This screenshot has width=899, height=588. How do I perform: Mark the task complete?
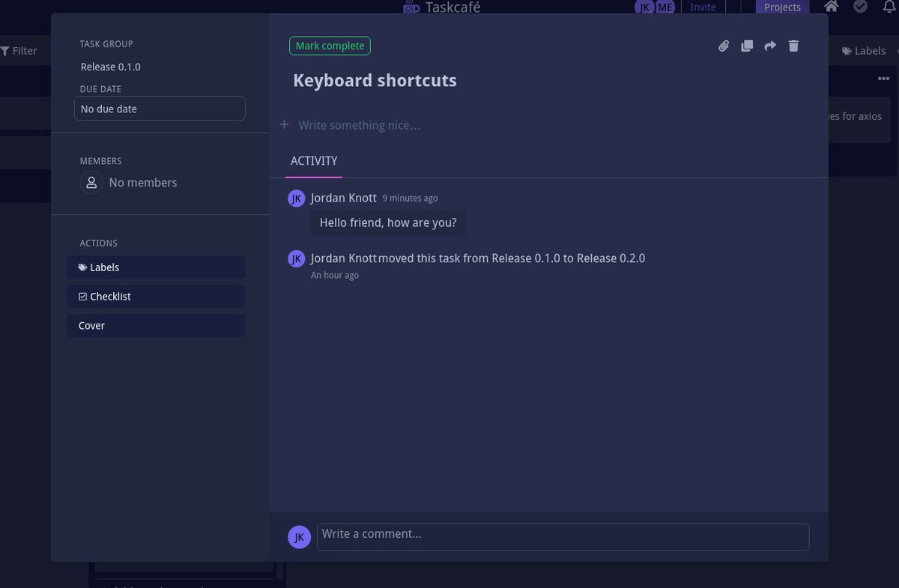coord(330,46)
